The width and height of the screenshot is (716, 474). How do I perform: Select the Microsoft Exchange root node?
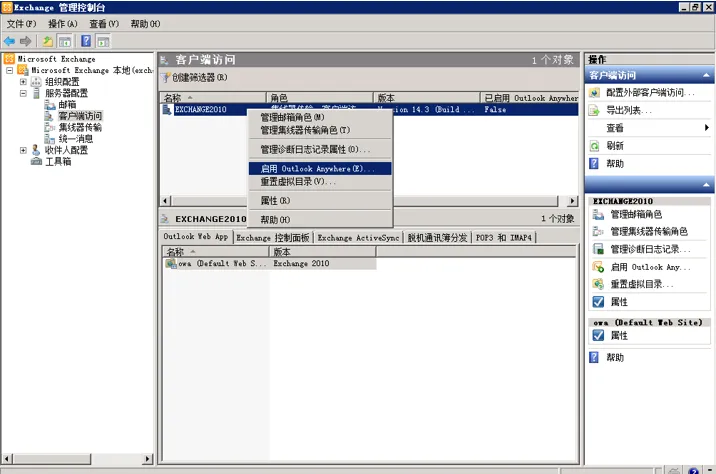click(56, 59)
